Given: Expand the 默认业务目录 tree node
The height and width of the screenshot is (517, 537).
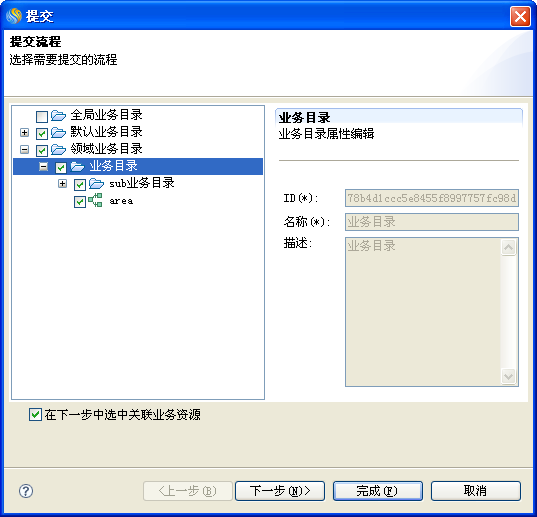Looking at the screenshot, I should pos(24,133).
